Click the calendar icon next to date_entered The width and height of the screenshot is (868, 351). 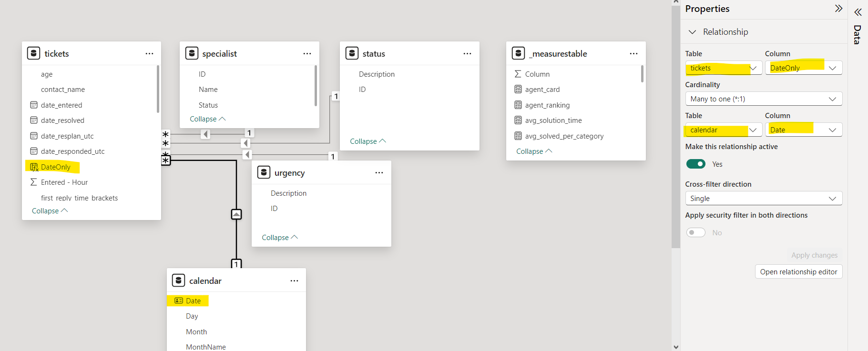[34, 105]
